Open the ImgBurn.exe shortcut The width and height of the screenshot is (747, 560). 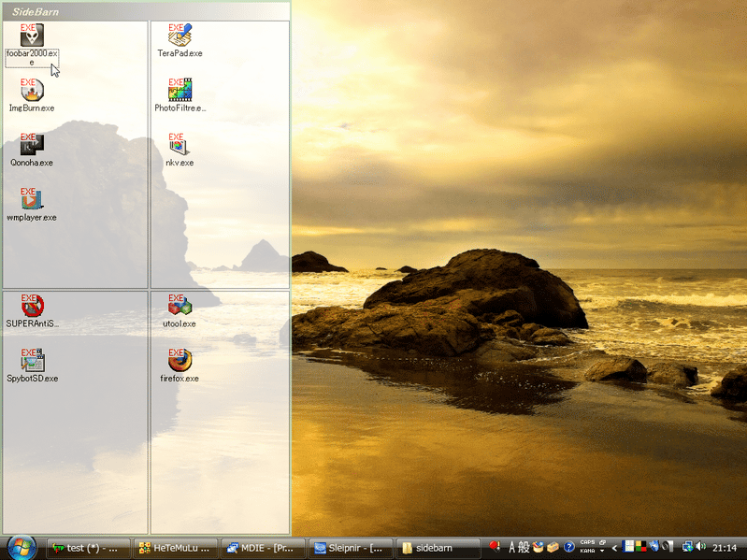tap(32, 92)
